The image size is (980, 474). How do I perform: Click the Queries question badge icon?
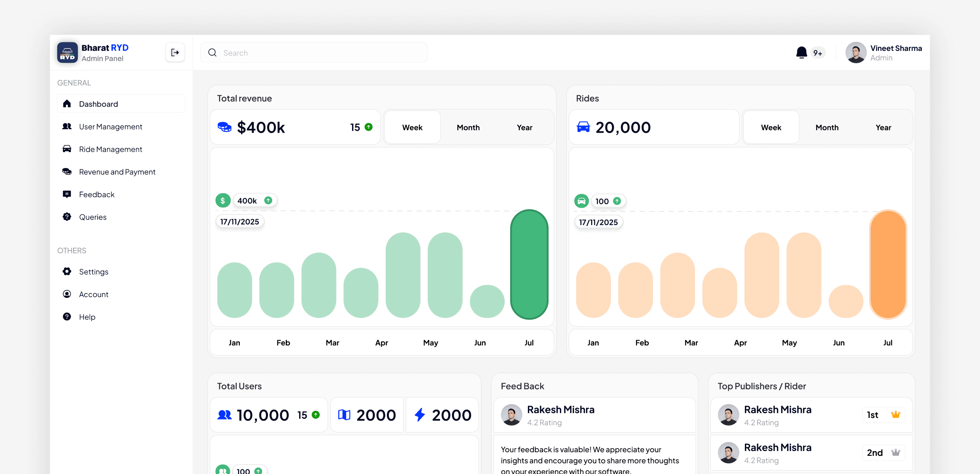click(67, 216)
